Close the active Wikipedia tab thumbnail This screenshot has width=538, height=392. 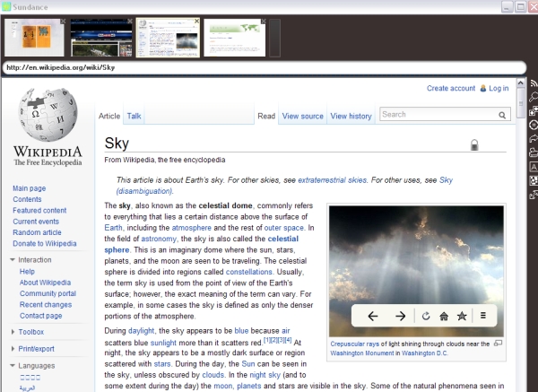click(196, 22)
